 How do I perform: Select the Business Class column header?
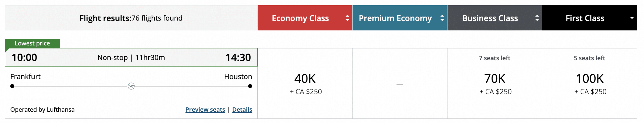[490, 18]
